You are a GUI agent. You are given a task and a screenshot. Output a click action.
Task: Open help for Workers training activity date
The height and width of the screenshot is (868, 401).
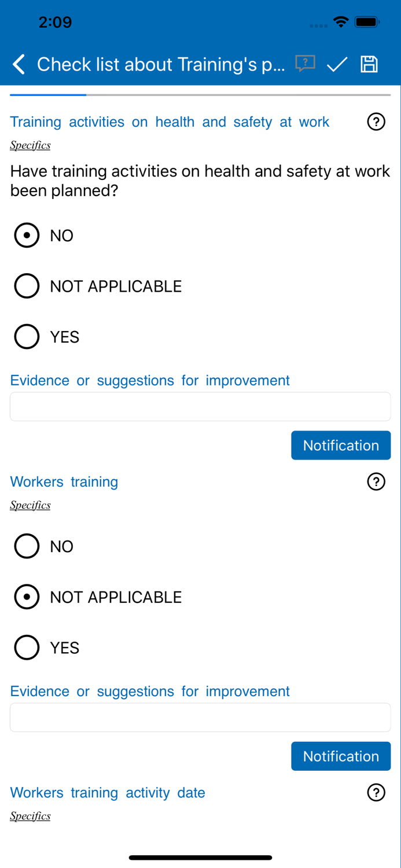tap(376, 792)
